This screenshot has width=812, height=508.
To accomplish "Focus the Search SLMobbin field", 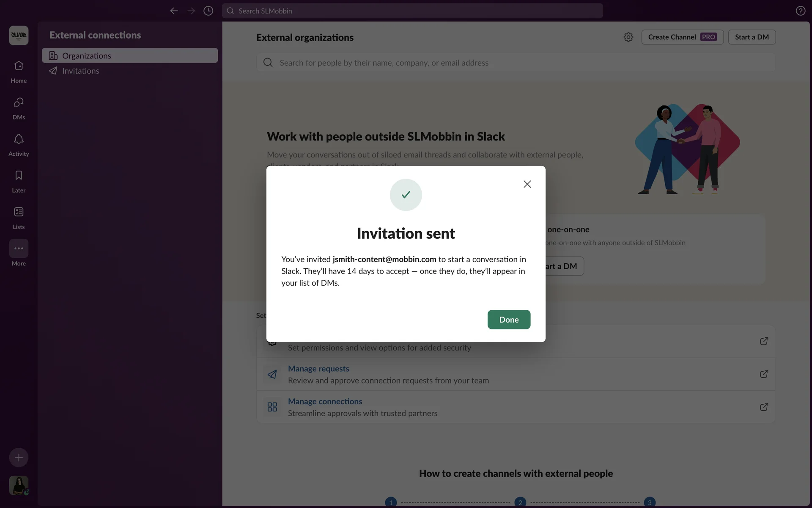I will tap(412, 11).
